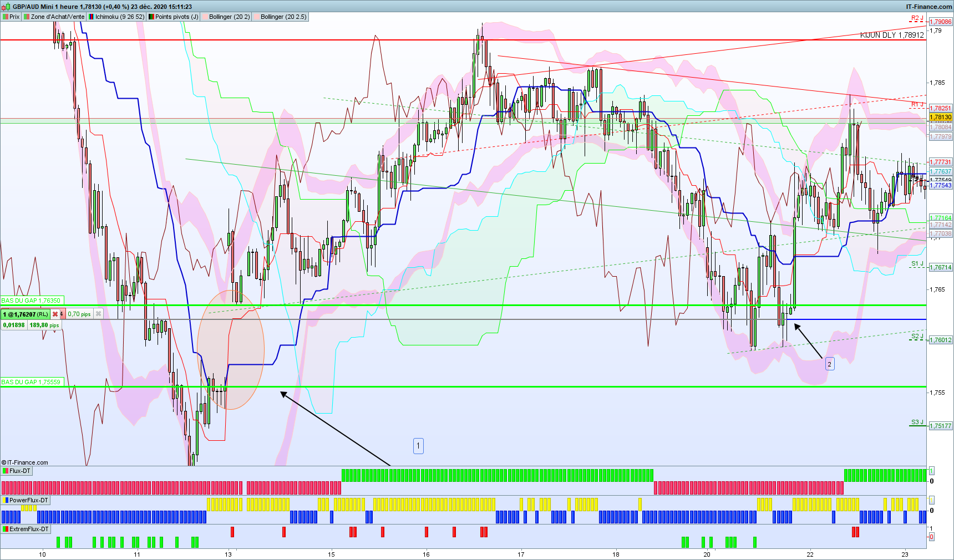Open Points pivots (J) indicator settings

coord(173,17)
